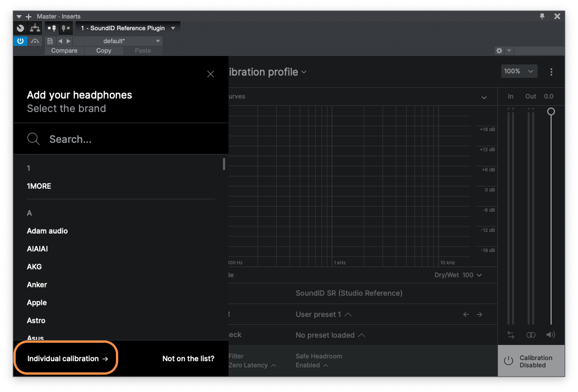This screenshot has height=392, width=578.
Task: Collapse the curves section chevron
Action: 484,97
